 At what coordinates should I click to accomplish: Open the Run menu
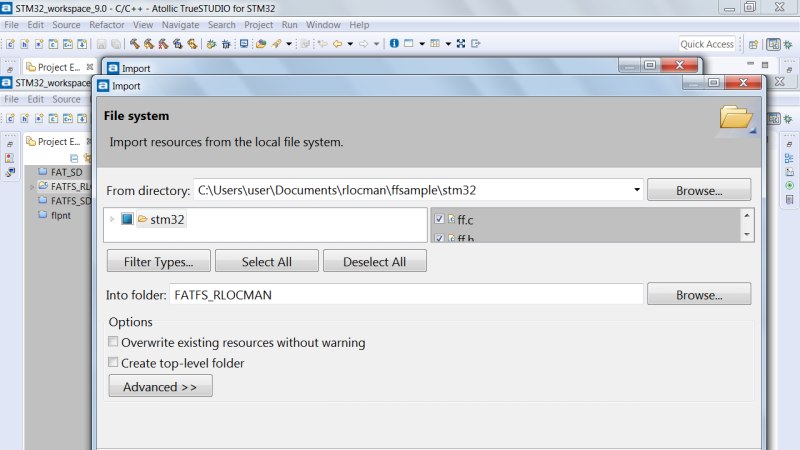coord(289,24)
